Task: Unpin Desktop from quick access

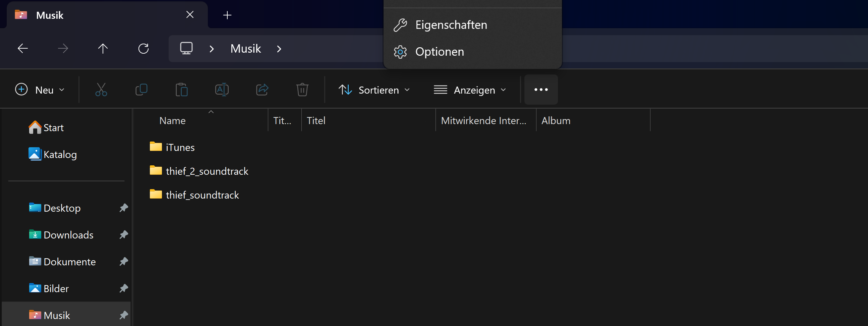Action: tap(124, 208)
